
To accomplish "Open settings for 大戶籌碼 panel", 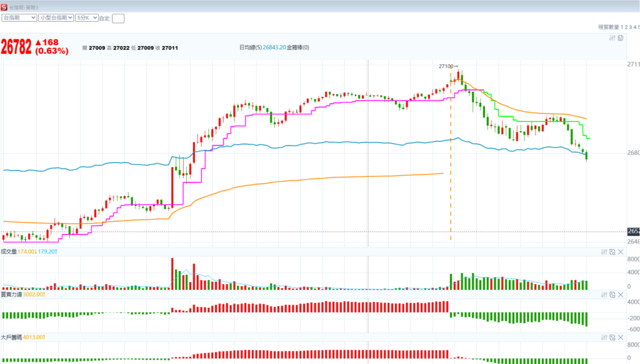I will (604, 337).
